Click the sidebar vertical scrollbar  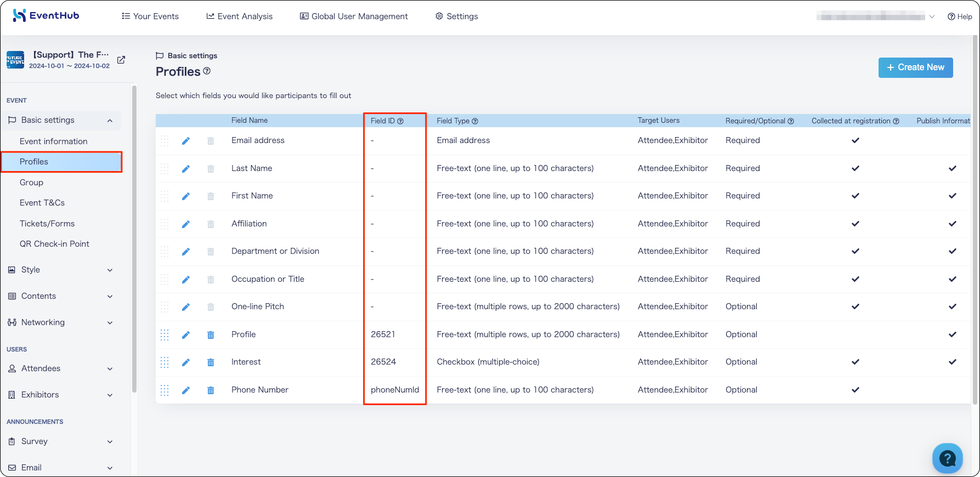pos(134,238)
